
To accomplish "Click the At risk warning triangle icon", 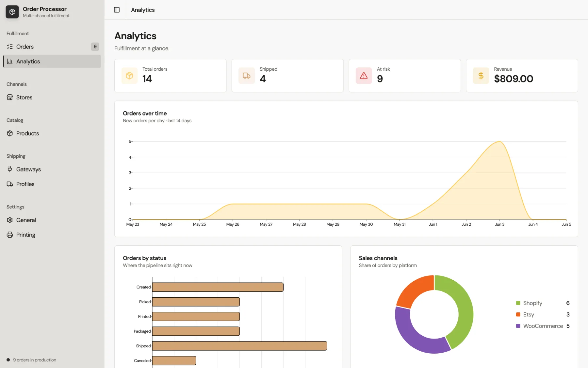I will (364, 76).
